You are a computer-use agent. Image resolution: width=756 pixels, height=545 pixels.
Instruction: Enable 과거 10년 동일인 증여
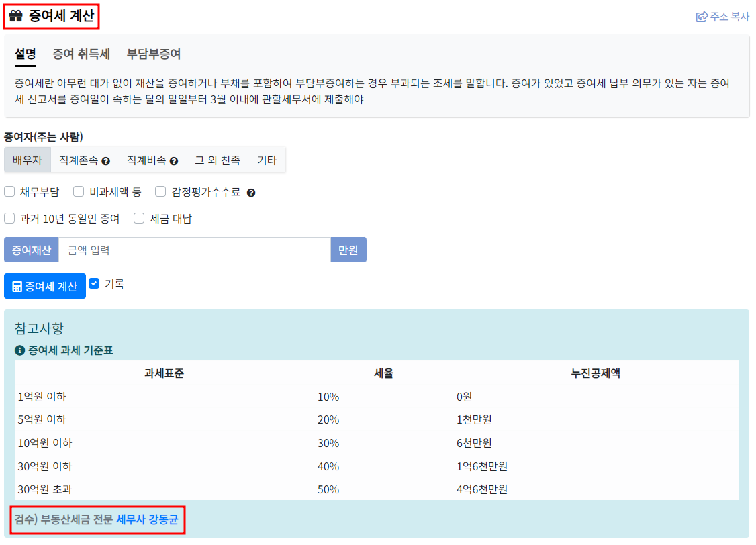[9, 218]
